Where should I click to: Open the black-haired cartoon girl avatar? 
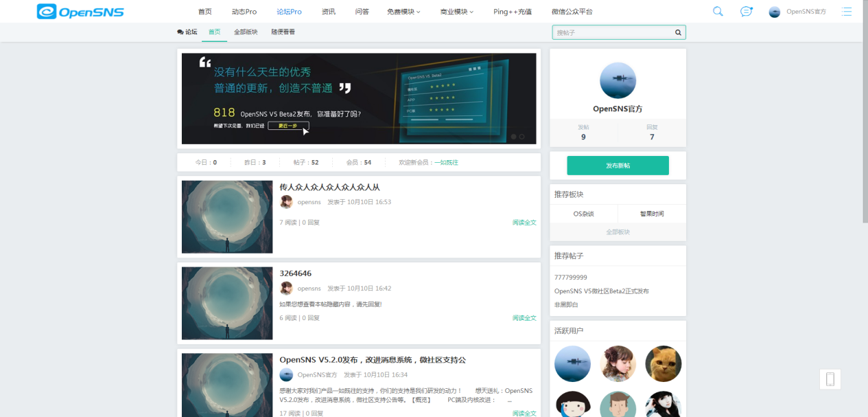[x=572, y=405]
